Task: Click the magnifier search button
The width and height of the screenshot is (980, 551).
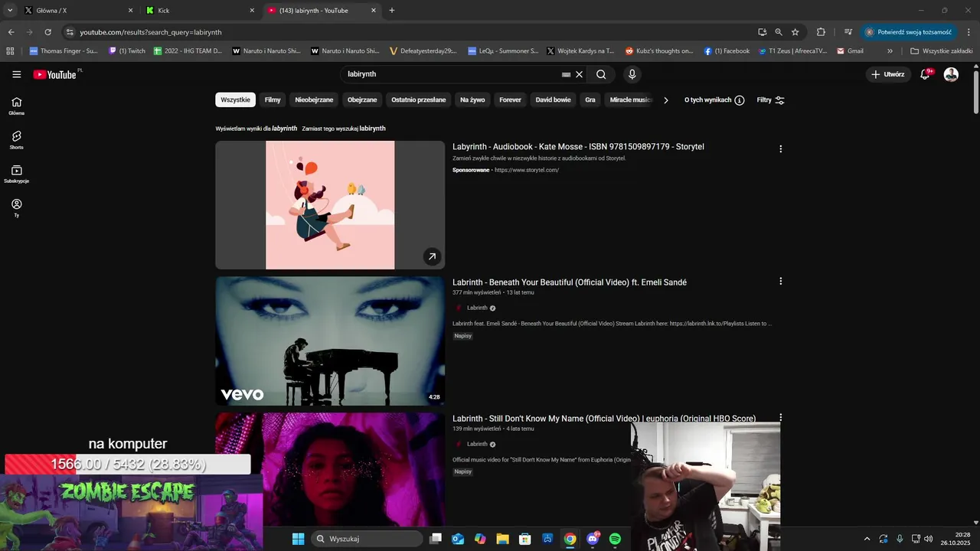Action: 601,74
